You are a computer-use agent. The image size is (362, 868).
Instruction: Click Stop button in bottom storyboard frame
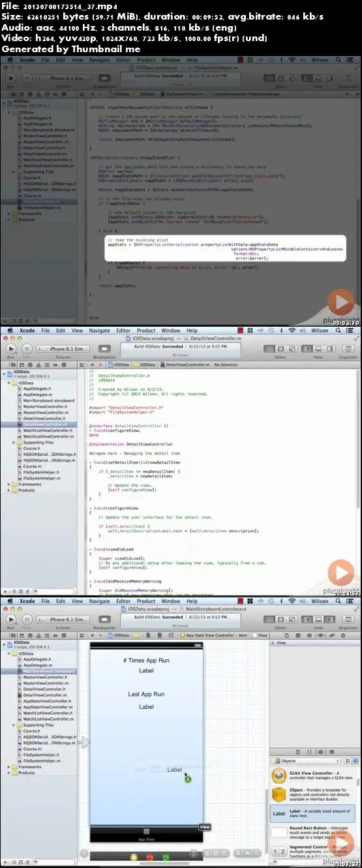point(27,619)
